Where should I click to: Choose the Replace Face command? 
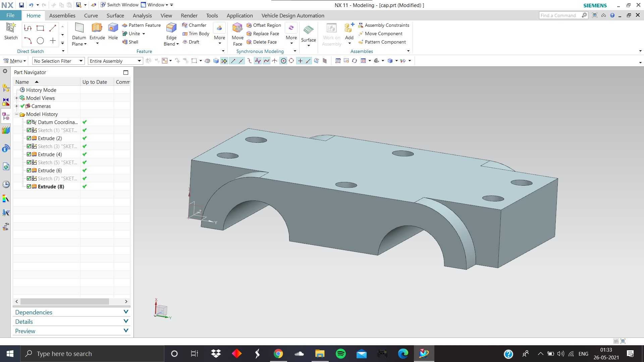pos(263,34)
